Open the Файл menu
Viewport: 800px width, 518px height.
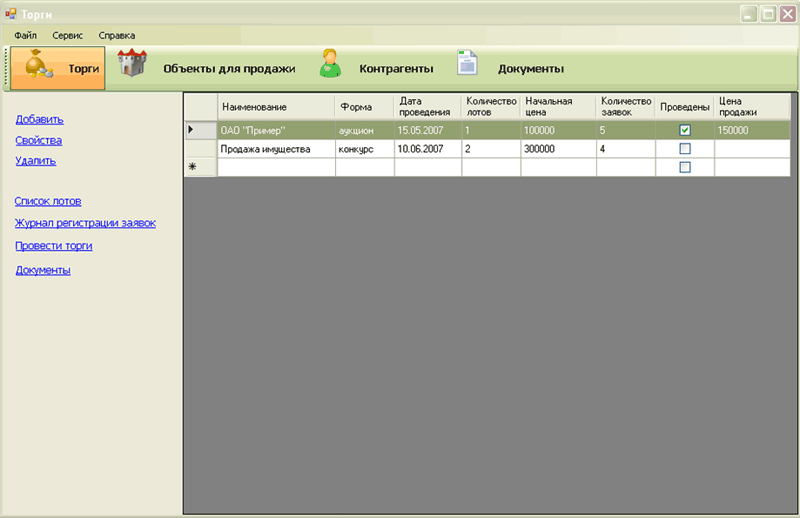(26, 35)
